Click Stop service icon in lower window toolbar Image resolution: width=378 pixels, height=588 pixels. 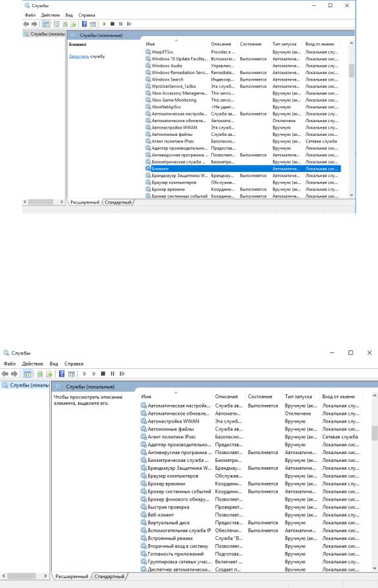point(103,373)
